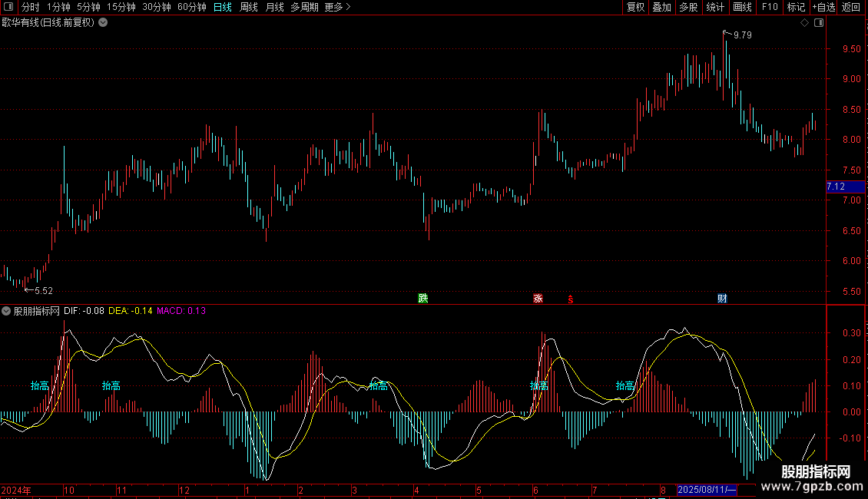Open the F10 company info

pyautogui.click(x=769, y=7)
